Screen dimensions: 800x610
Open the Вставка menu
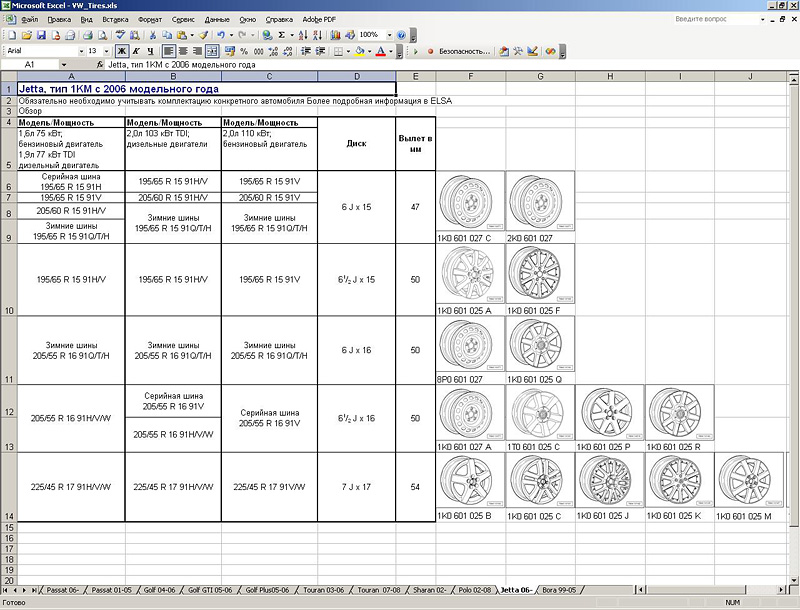(115, 19)
